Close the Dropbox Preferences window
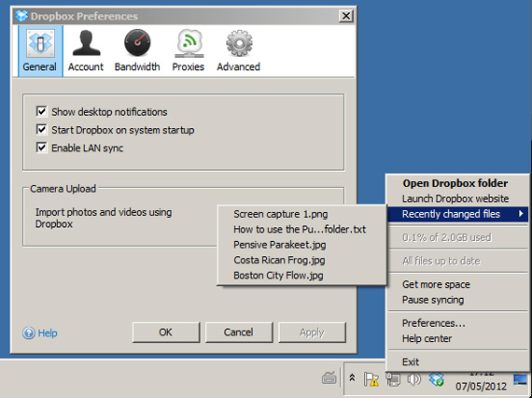 coord(345,16)
